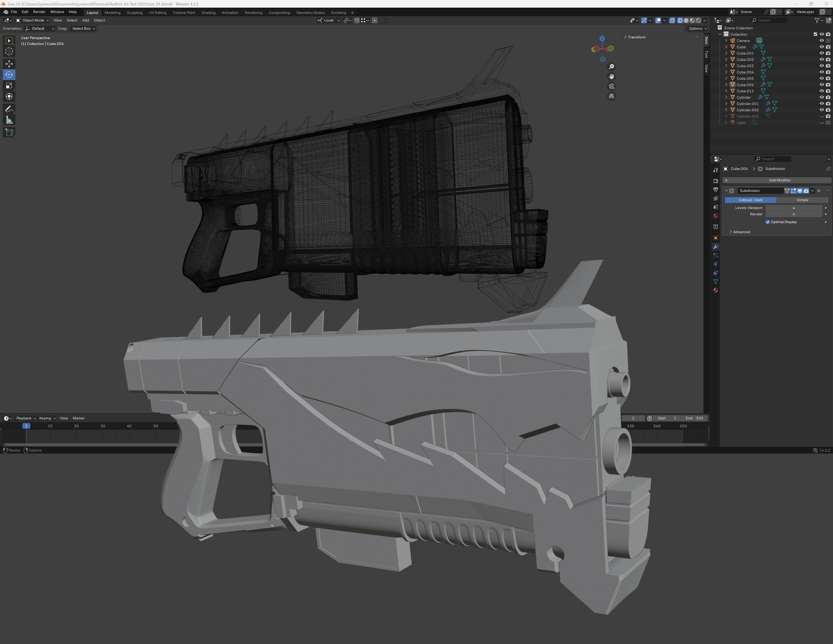
Task: Click the Levels Viewport value slider
Action: [x=793, y=208]
